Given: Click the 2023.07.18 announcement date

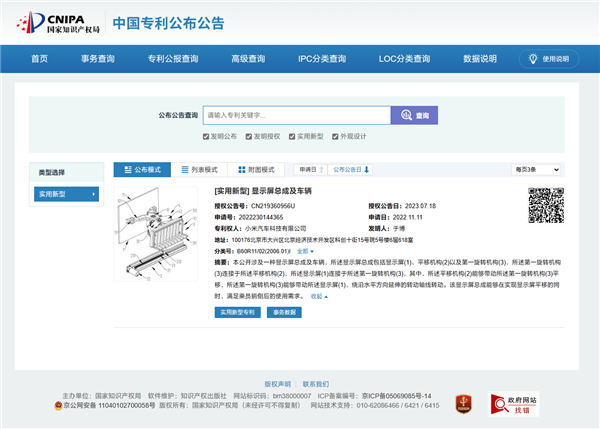Looking at the screenshot, I should (421, 206).
